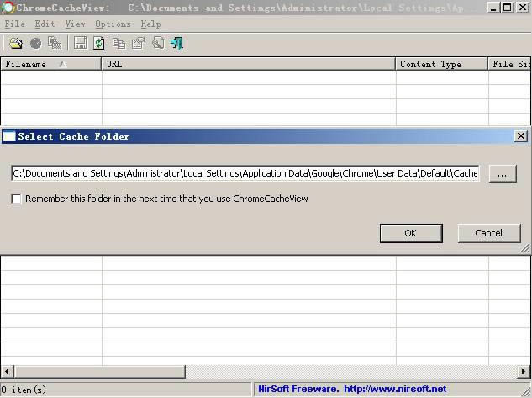This screenshot has height=398, width=532.
Task: Click the Refresh toolbar icon
Action: [99, 43]
